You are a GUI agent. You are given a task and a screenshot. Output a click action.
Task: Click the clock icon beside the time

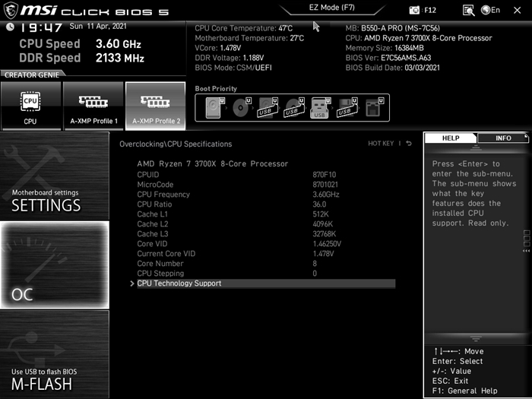tap(10, 27)
